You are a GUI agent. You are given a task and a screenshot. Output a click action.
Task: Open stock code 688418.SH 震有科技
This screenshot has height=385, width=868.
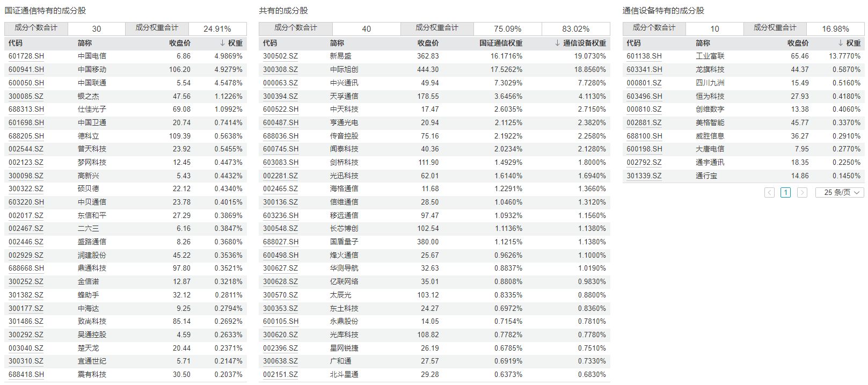click(x=26, y=374)
